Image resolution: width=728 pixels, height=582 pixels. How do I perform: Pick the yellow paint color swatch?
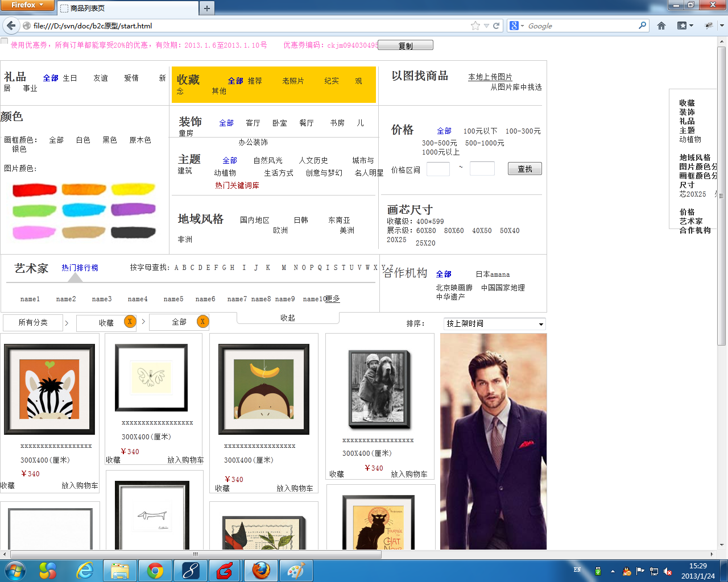click(134, 189)
